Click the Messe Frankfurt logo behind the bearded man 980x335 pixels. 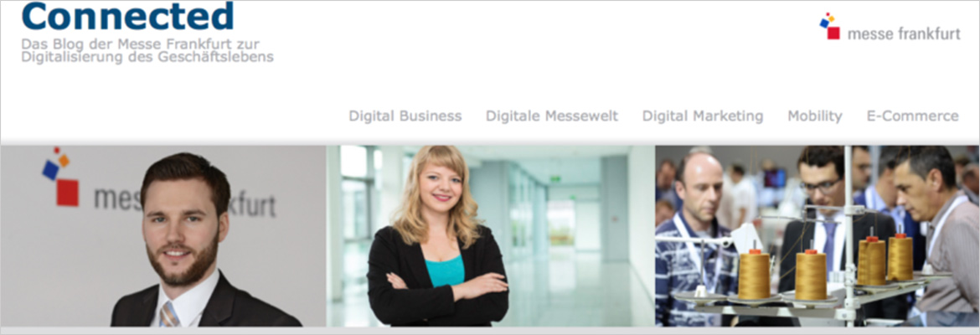pyautogui.click(x=60, y=177)
